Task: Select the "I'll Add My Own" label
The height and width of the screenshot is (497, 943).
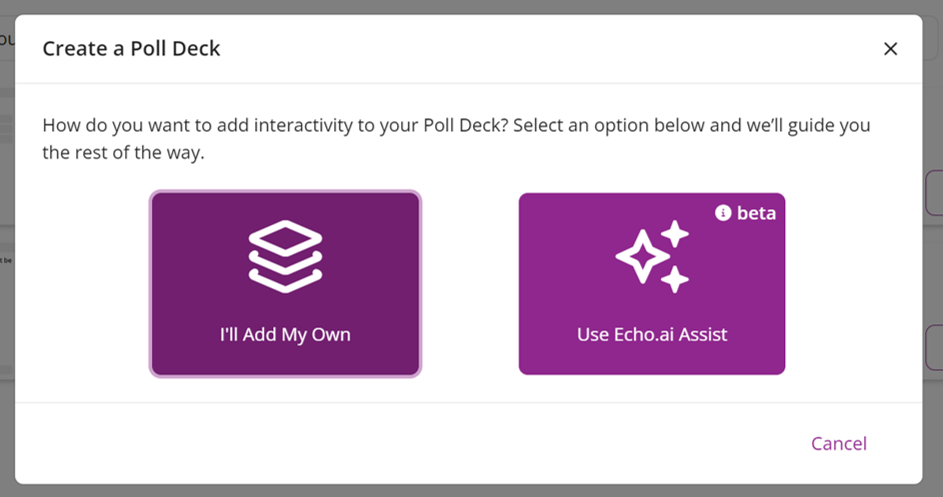Action: click(285, 334)
